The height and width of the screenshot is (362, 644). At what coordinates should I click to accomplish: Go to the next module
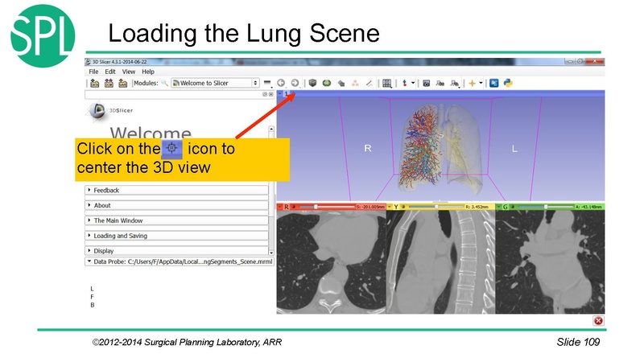click(x=295, y=83)
